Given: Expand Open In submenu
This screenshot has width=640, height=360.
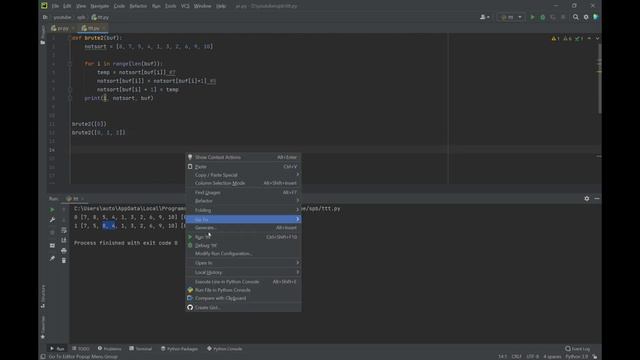Looking at the screenshot, I should (243, 262).
